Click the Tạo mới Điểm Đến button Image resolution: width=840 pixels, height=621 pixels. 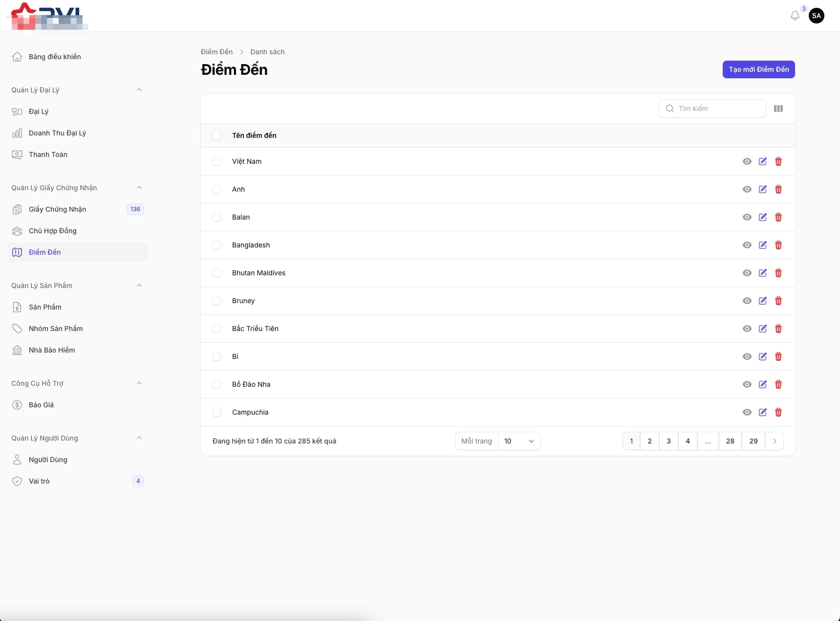click(758, 69)
